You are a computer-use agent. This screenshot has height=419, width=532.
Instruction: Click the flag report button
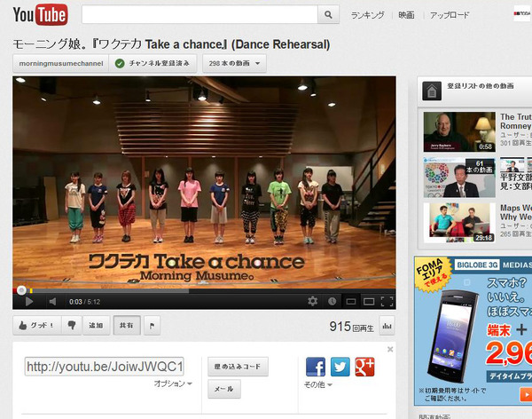[x=152, y=326]
